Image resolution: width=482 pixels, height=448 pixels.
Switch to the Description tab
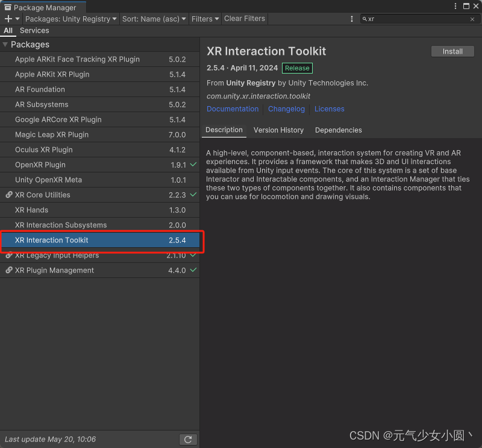224,130
